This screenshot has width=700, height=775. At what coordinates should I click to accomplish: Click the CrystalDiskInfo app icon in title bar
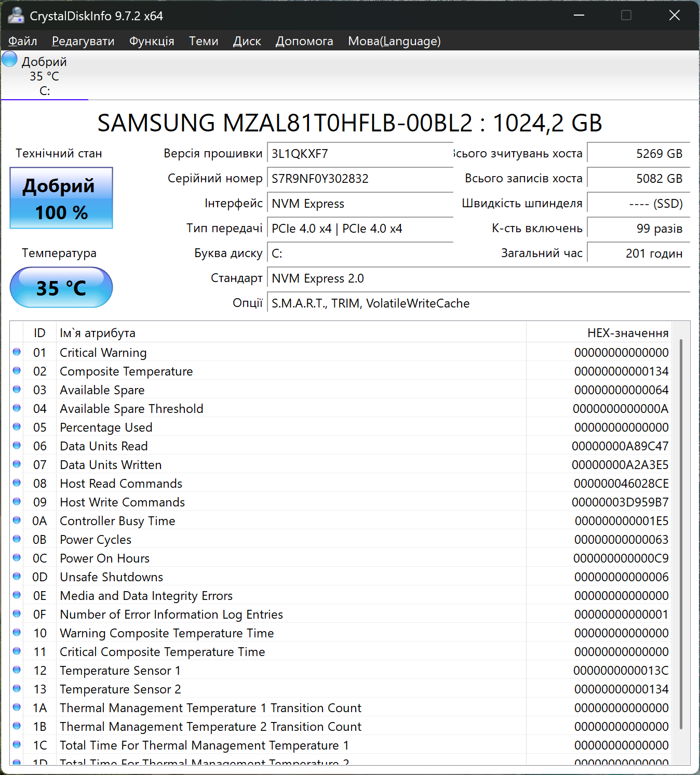pos(16,16)
